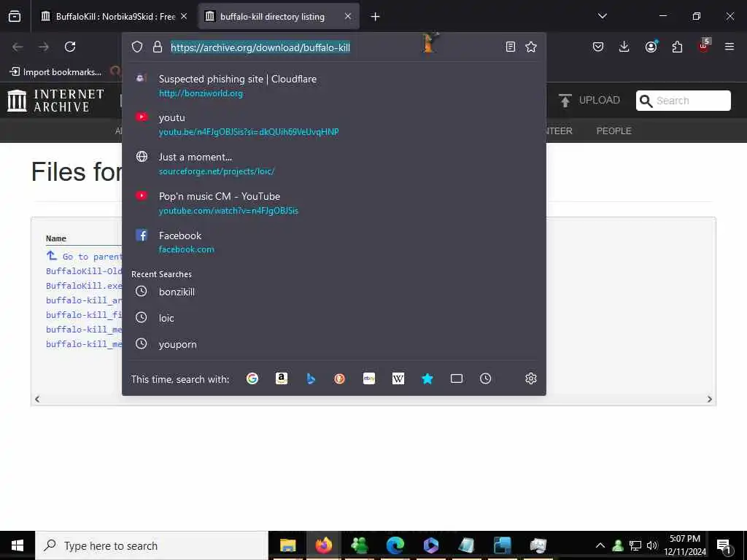Select youtu suggestion with youtu.be link
747x560 pixels.
(333, 124)
